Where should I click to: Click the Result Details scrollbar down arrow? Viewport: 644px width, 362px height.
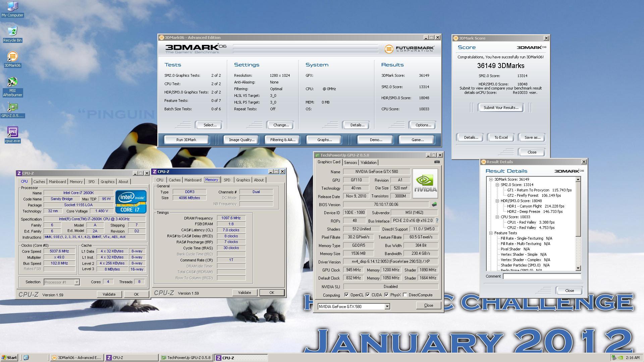coord(578,268)
